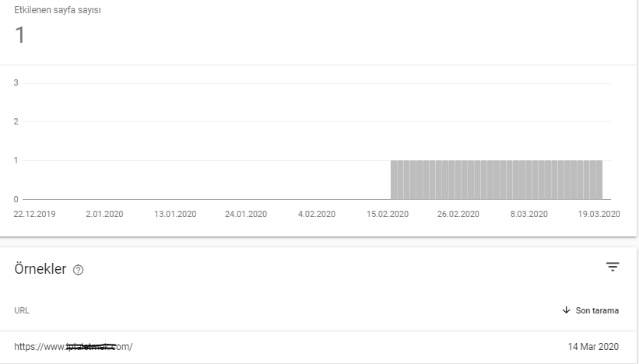The height and width of the screenshot is (364, 639).
Task: Click the help question mark beside Örnekler
Action: [78, 270]
